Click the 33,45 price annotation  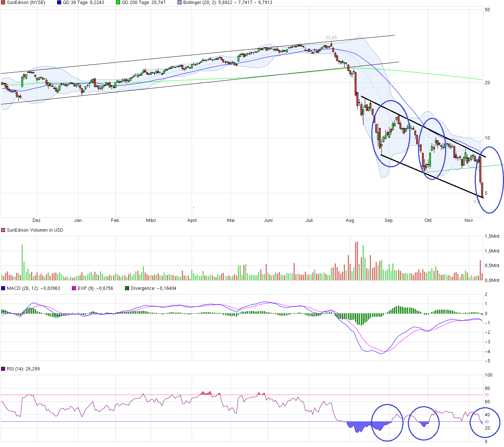[331, 36]
